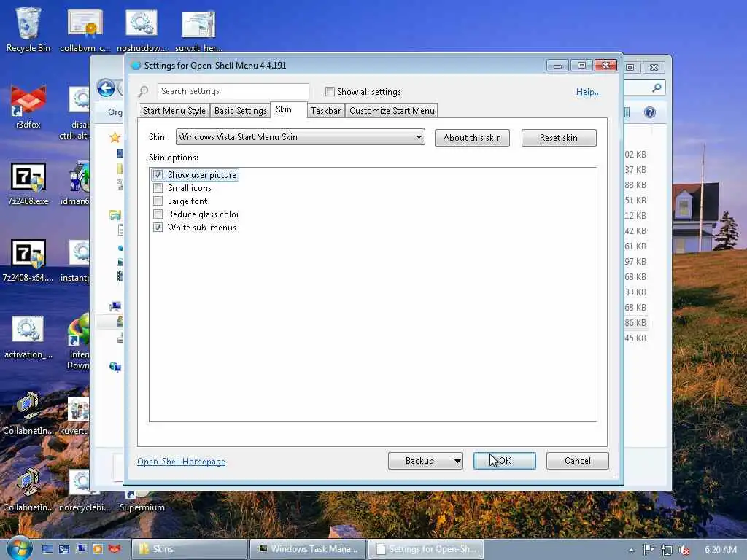Select the collabvm_c... certificate icon on desktop
The width and height of the screenshot is (747, 560).
point(85,28)
